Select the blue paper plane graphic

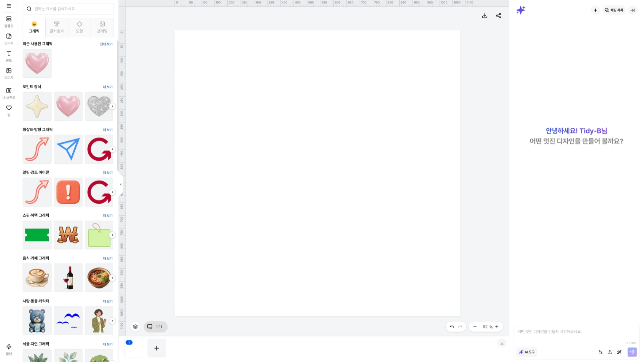68,149
